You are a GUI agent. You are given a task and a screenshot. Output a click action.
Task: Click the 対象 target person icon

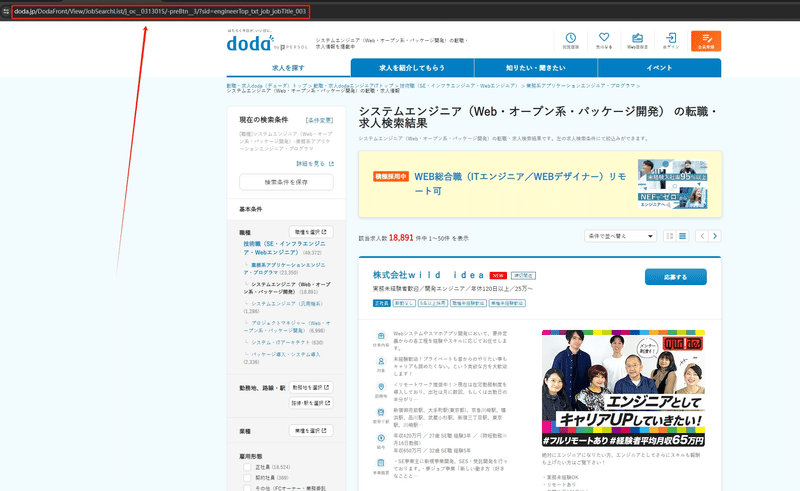click(381, 361)
